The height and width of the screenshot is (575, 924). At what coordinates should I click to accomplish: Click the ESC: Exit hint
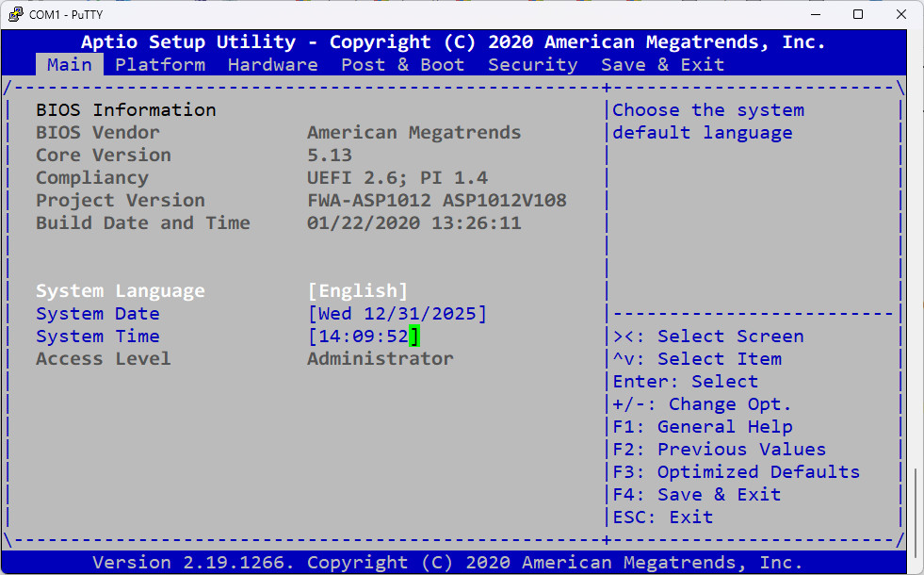coord(663,517)
